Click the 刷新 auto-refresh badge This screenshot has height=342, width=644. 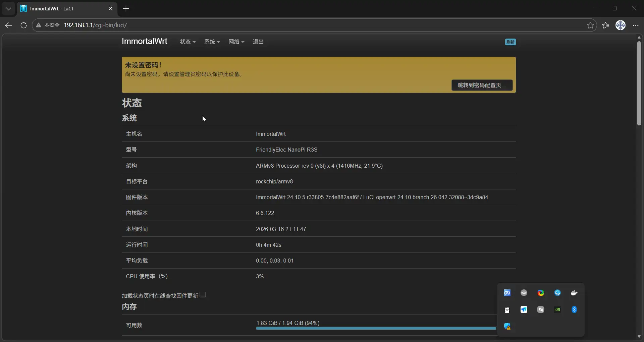click(510, 42)
